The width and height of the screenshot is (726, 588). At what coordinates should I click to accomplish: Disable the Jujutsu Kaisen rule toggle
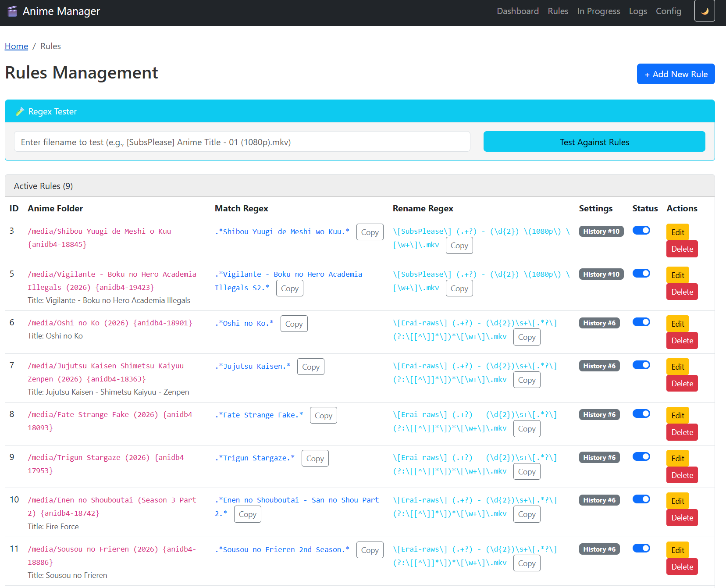[641, 365]
